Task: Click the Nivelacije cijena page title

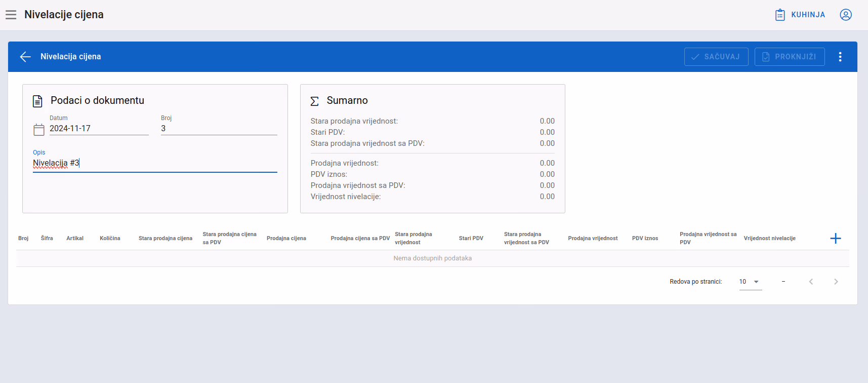Action: (64, 15)
